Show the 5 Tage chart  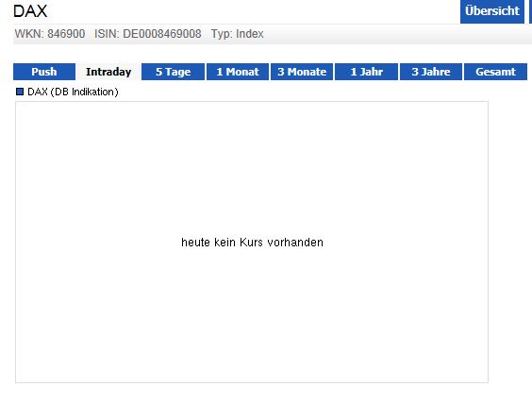(173, 72)
